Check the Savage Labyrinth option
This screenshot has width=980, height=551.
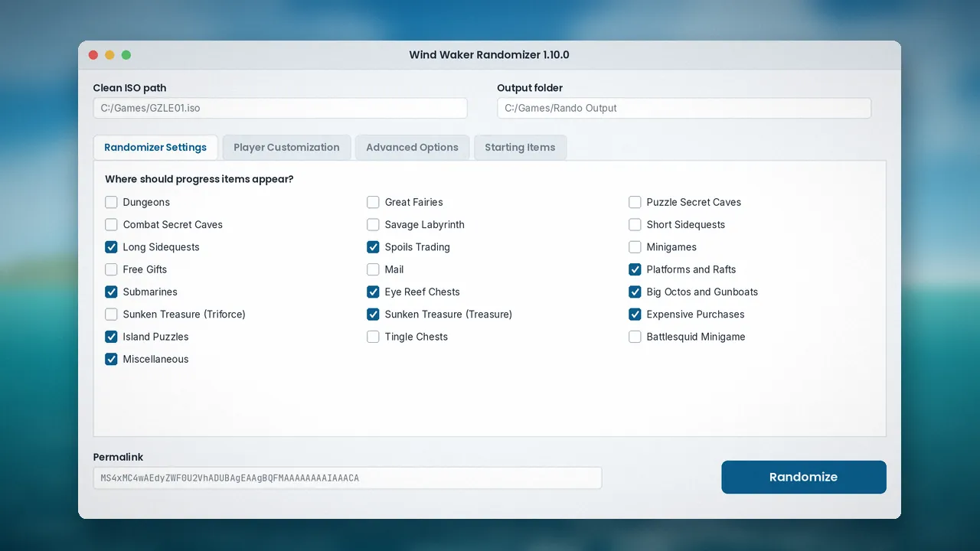[373, 224]
